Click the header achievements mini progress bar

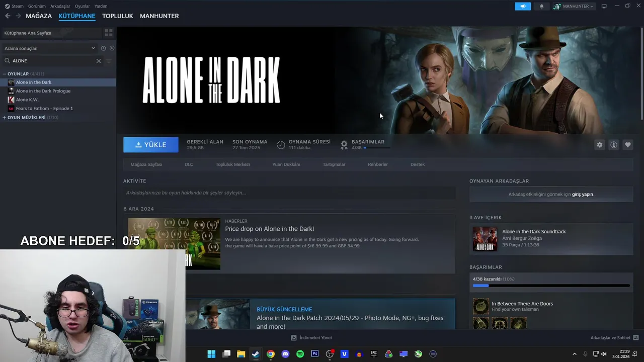click(x=377, y=148)
